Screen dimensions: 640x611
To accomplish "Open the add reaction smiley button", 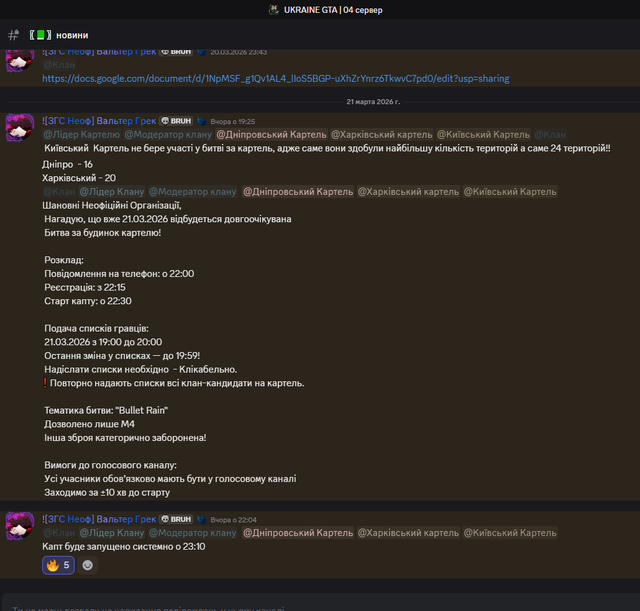I will pyautogui.click(x=87, y=565).
